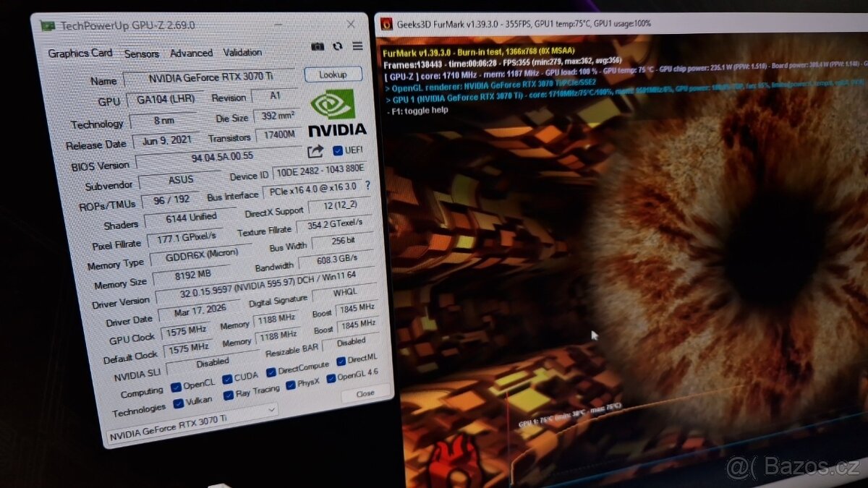
Task: Click the NVIDIA logo in GPU-Z
Action: (x=336, y=113)
